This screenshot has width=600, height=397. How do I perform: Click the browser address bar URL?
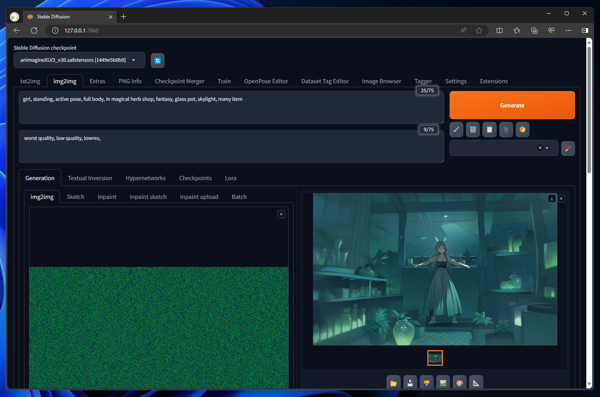click(x=82, y=31)
